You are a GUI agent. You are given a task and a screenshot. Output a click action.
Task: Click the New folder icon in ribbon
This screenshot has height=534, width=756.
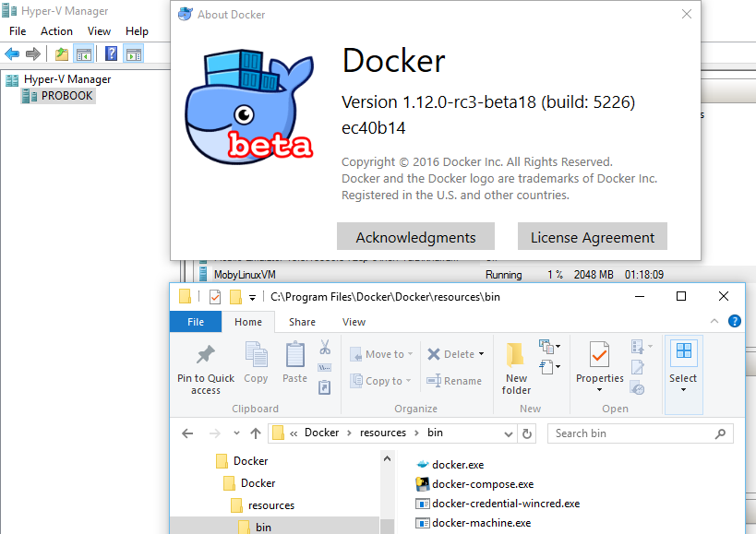515,355
